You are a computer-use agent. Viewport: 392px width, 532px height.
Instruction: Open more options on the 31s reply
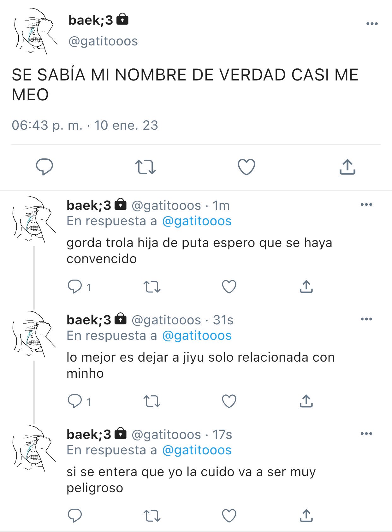(366, 319)
